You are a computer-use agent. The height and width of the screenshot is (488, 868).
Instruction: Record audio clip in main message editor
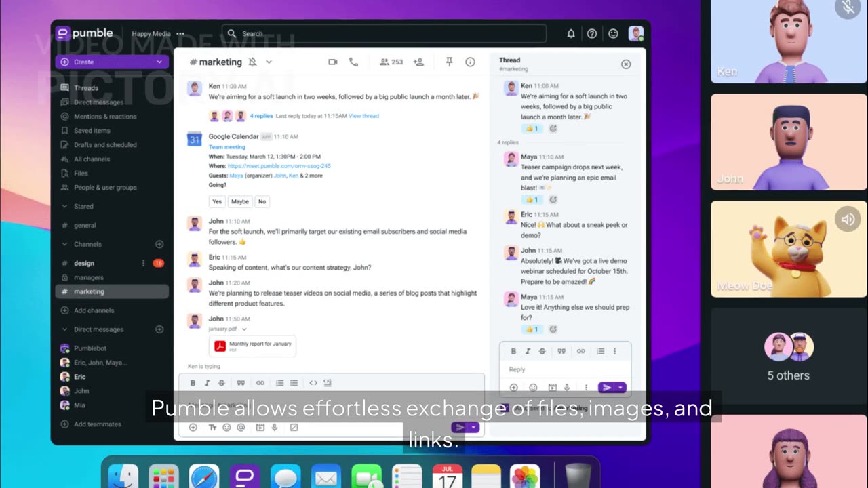pos(275,428)
